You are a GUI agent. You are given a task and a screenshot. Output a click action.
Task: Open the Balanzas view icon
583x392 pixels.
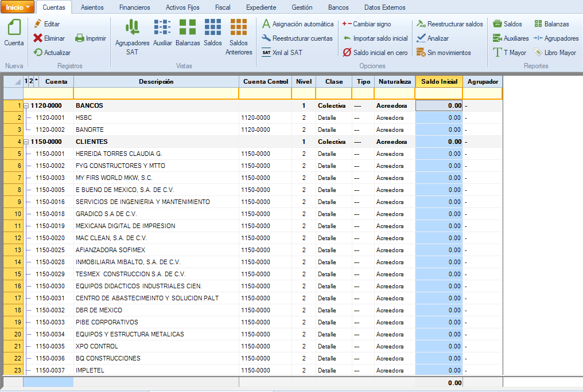[x=188, y=28]
